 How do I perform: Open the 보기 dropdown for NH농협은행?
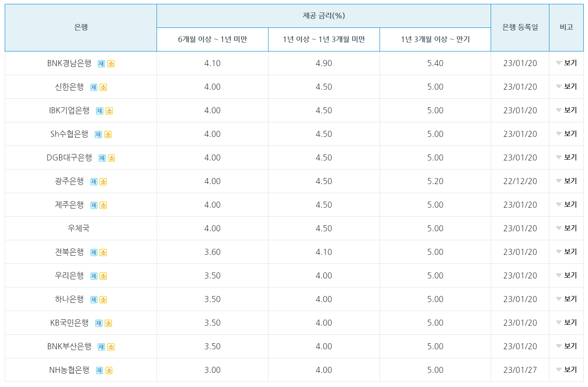(x=566, y=370)
